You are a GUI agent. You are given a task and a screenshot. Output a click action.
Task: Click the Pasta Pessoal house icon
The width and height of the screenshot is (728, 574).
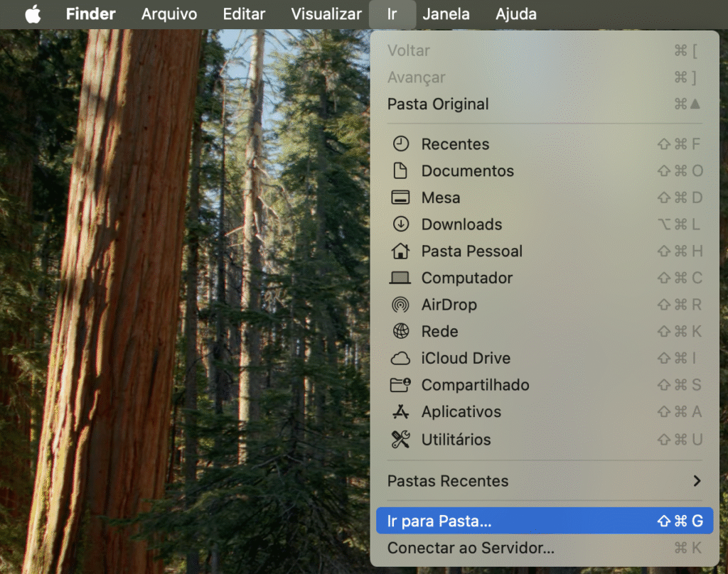pyautogui.click(x=400, y=251)
